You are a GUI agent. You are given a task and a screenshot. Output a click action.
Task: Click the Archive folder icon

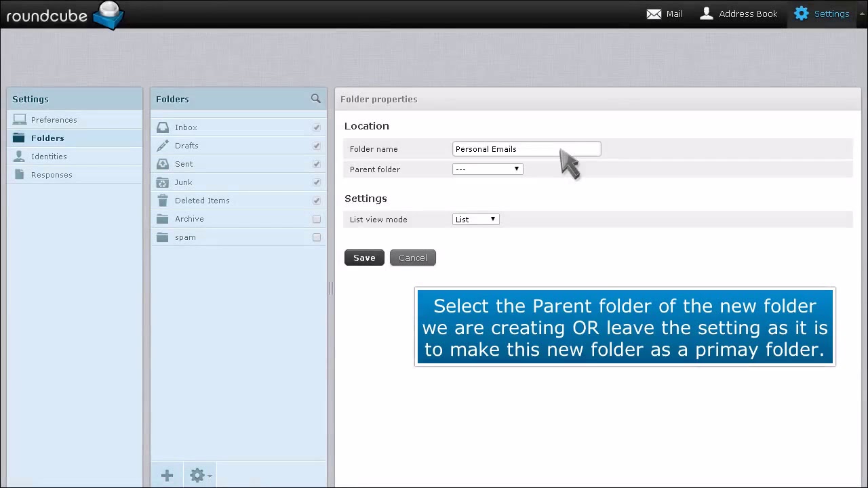point(163,219)
